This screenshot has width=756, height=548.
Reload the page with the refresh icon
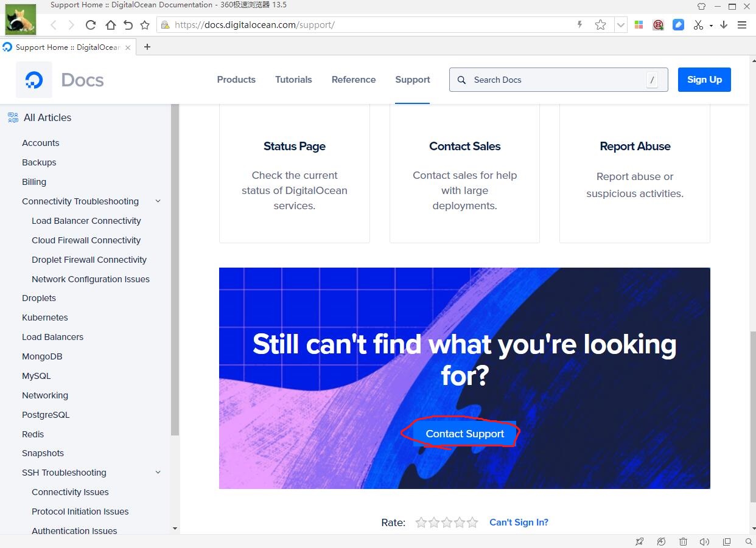click(x=91, y=25)
